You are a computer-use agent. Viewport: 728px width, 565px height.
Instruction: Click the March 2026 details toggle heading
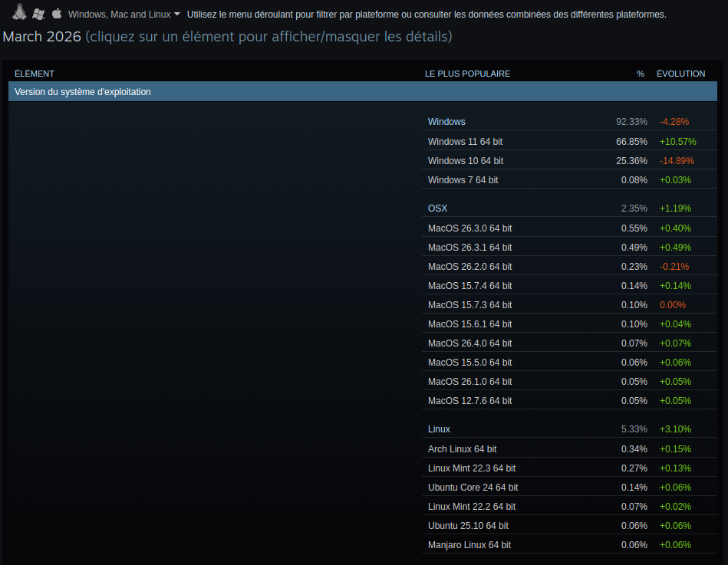tap(227, 37)
